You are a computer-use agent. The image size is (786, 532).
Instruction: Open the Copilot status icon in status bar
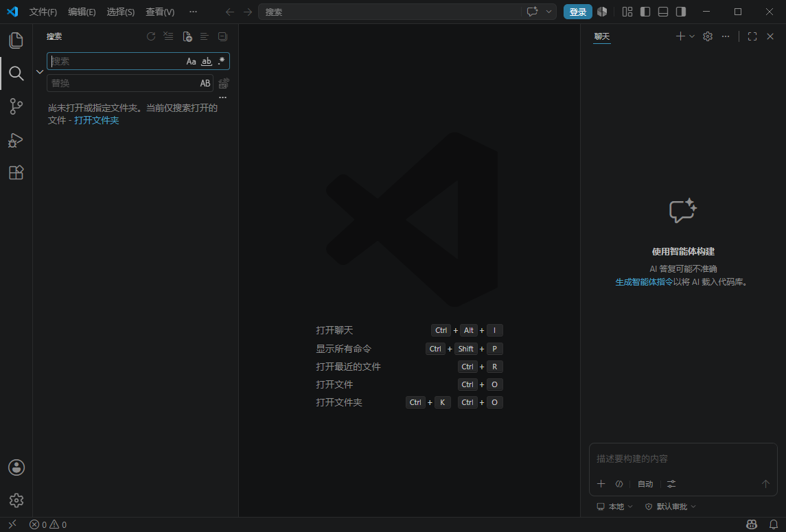(752, 524)
